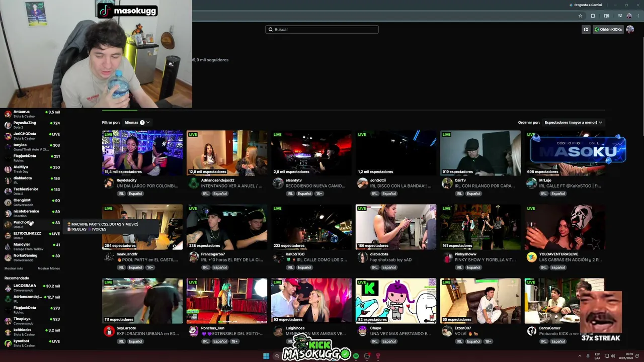The width and height of the screenshot is (644, 362).
Task: Select tonyloo Grand Theft Auto channel
Action: (x=32, y=147)
